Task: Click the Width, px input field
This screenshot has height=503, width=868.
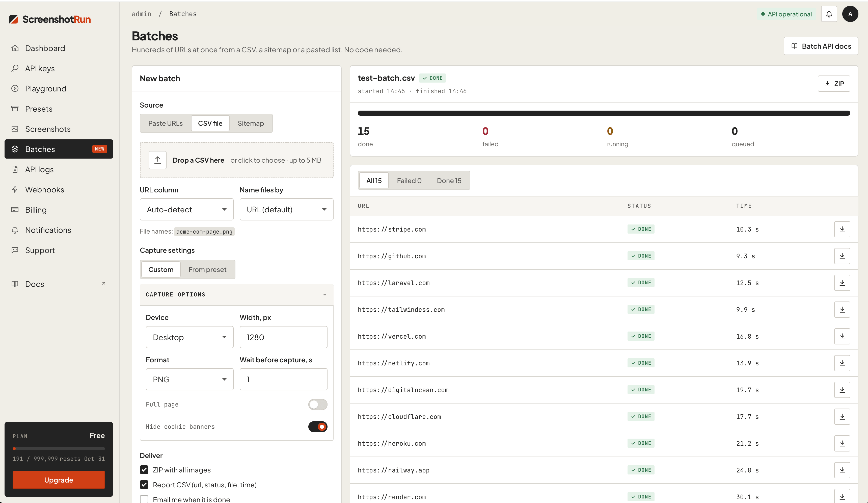Action: (283, 337)
